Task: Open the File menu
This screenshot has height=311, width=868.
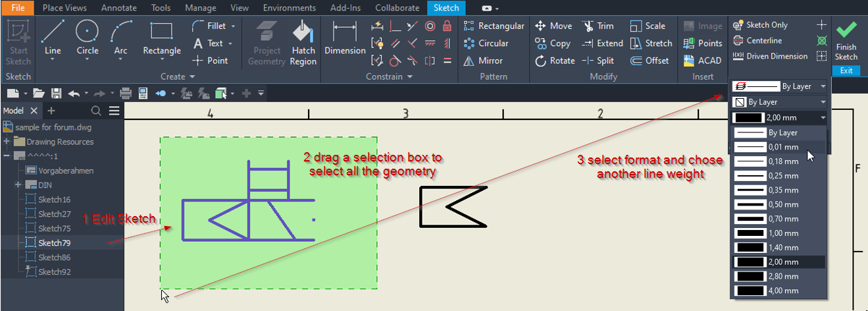Action: click(18, 8)
